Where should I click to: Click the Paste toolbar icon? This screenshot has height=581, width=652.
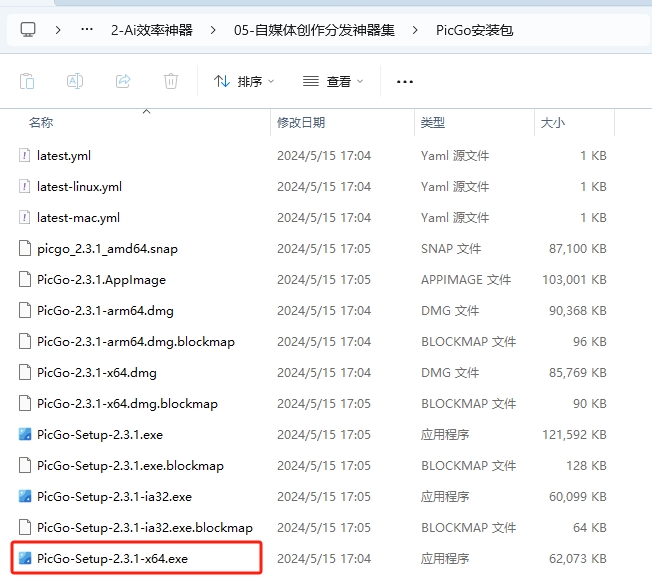pyautogui.click(x=27, y=81)
